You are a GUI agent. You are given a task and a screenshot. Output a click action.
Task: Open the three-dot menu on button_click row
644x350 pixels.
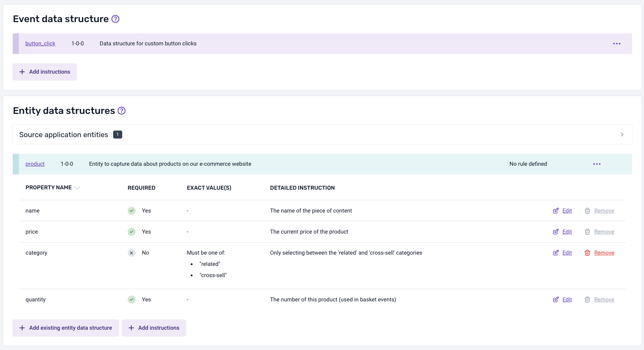point(616,44)
